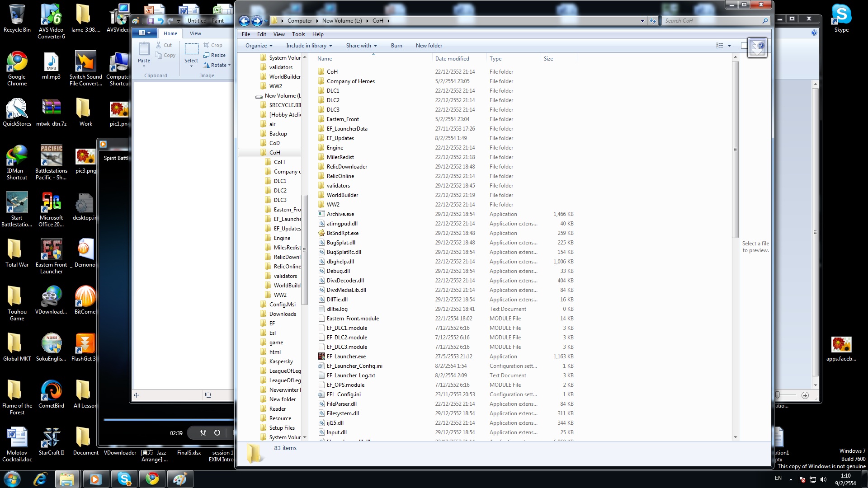The height and width of the screenshot is (488, 868).
Task: Show hidden tray icons arrow
Action: point(791,479)
